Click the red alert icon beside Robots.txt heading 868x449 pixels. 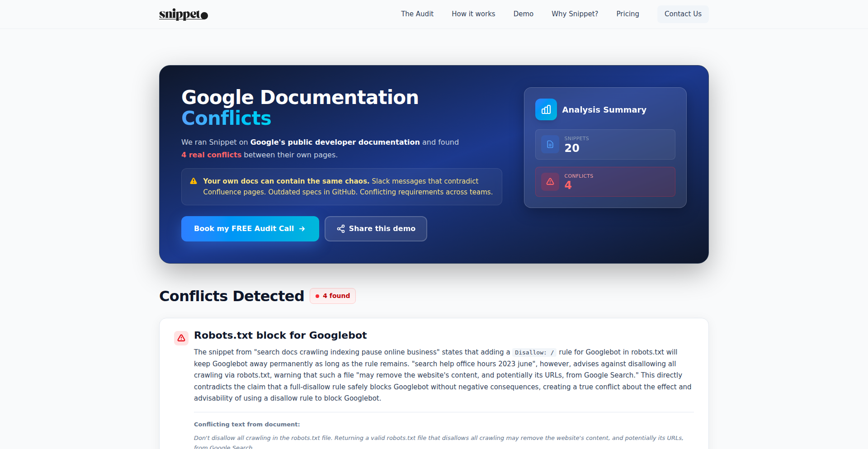click(181, 338)
